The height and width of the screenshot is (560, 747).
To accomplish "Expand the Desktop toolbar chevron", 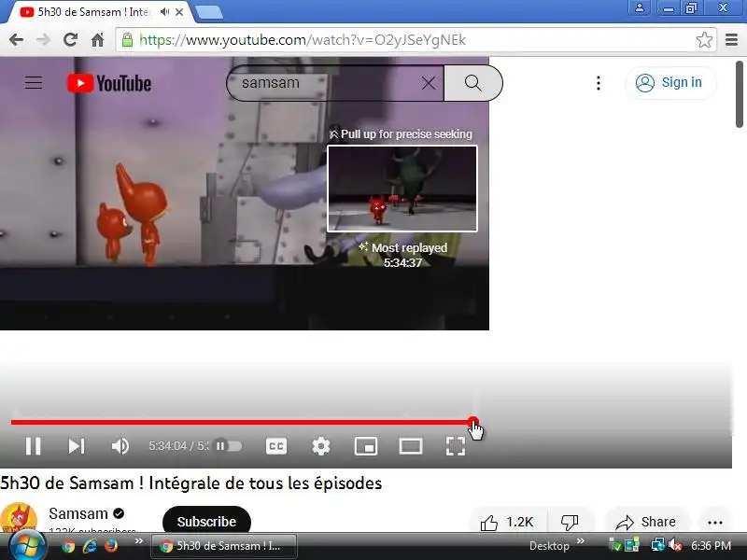I will pos(580,541).
